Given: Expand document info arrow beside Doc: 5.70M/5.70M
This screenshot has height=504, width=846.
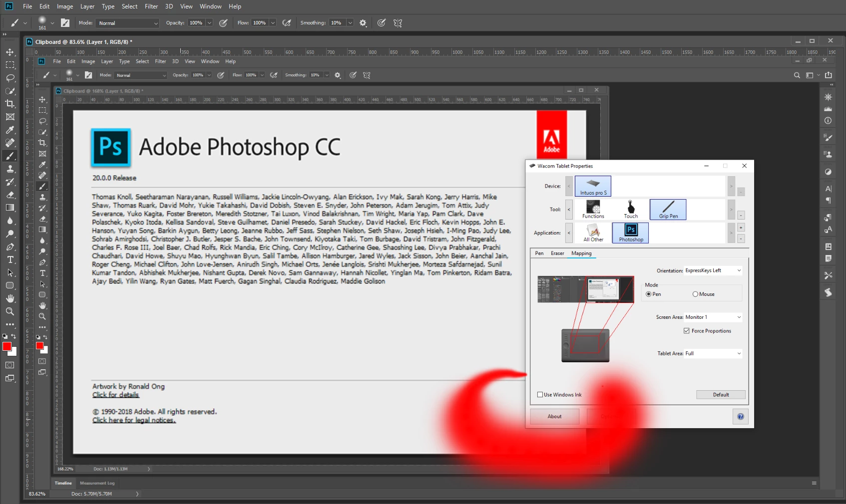Looking at the screenshot, I should (x=137, y=494).
